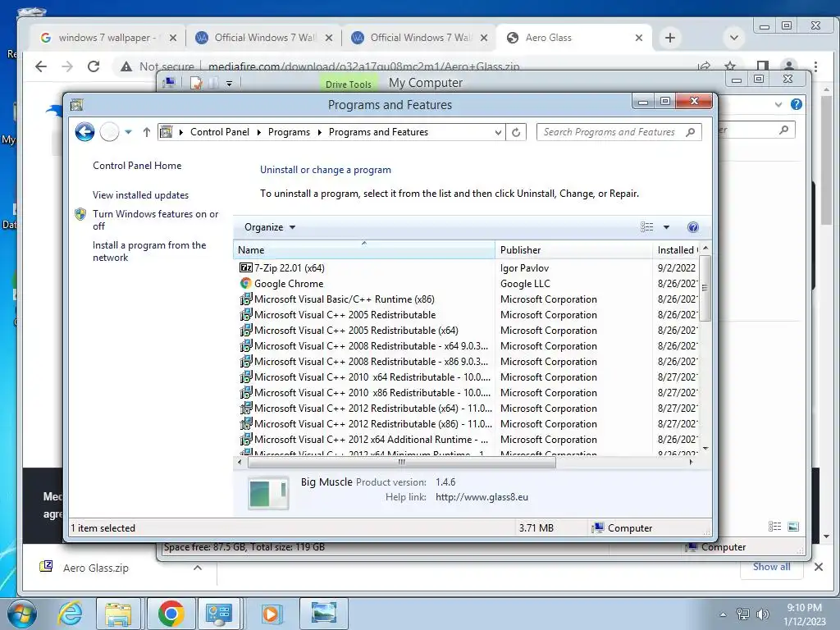Expand the arrow after Programs breadcrumb

click(x=319, y=132)
